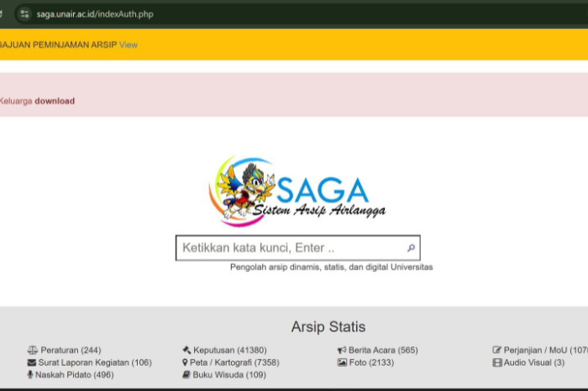
Task: Open Berita Acara (565) category
Action: point(383,350)
